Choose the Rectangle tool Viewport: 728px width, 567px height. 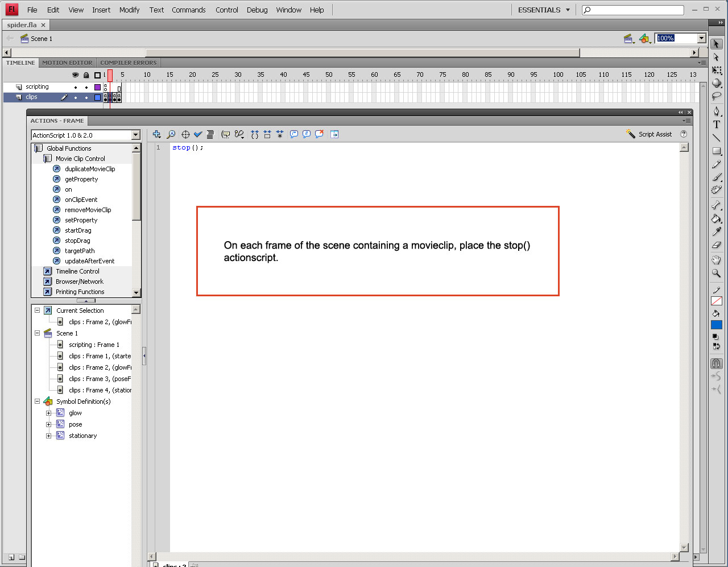(x=717, y=151)
